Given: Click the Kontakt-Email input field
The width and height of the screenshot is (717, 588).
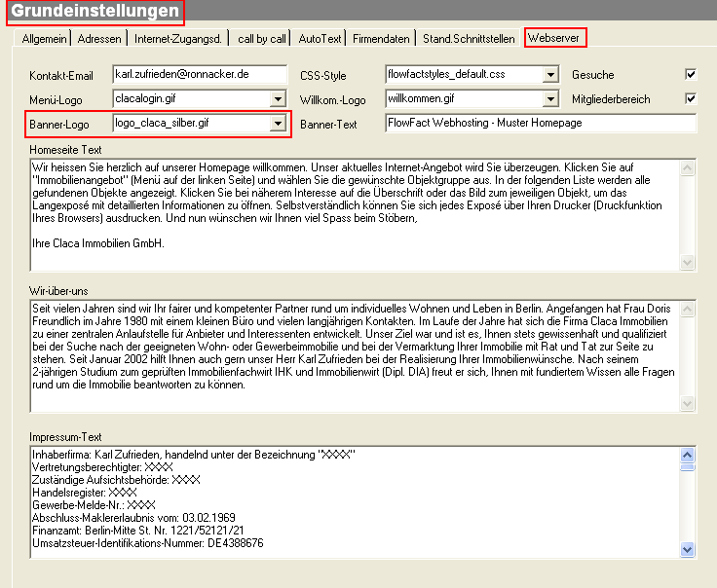Looking at the screenshot, I should point(200,74).
